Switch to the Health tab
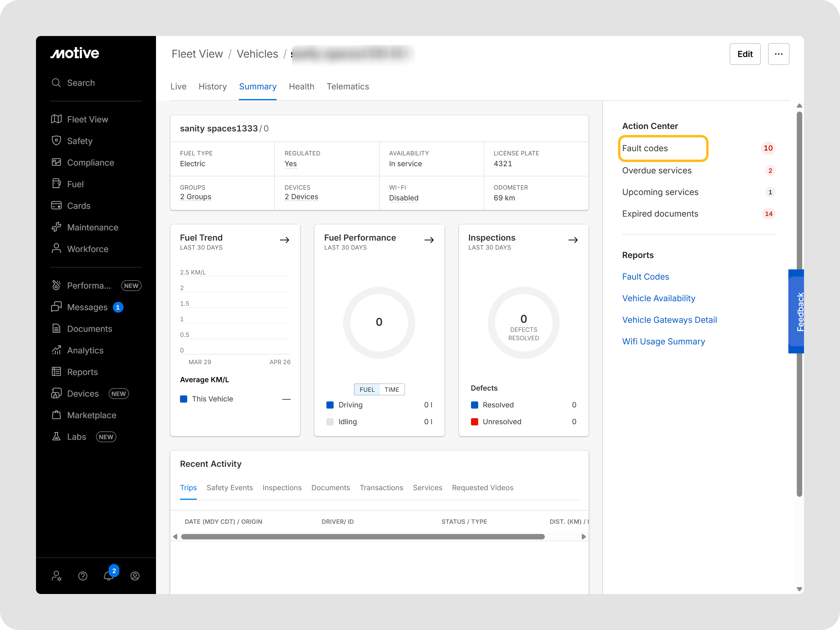840x630 pixels. [x=301, y=87]
